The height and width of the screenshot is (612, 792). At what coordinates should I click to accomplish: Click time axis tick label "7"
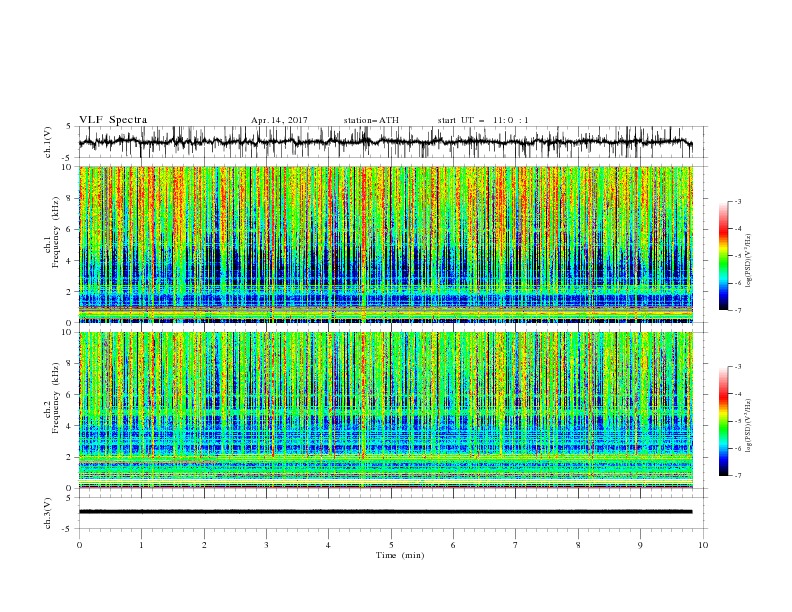coord(516,545)
